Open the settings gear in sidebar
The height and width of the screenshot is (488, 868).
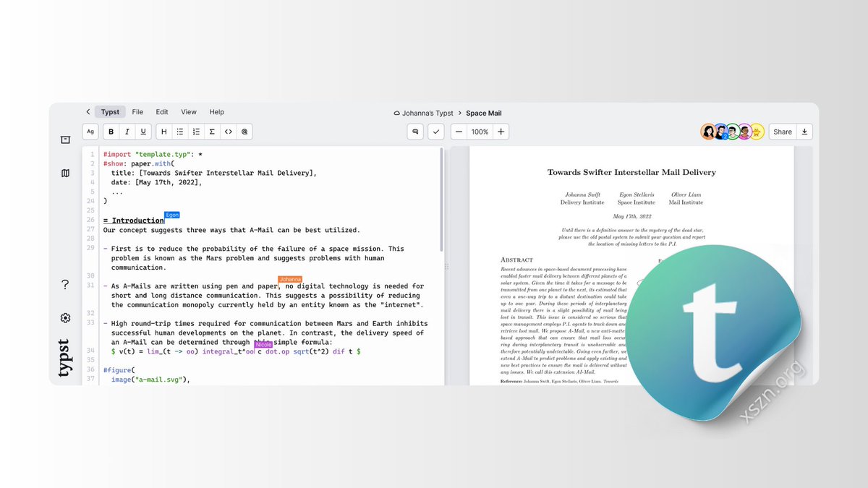65,318
